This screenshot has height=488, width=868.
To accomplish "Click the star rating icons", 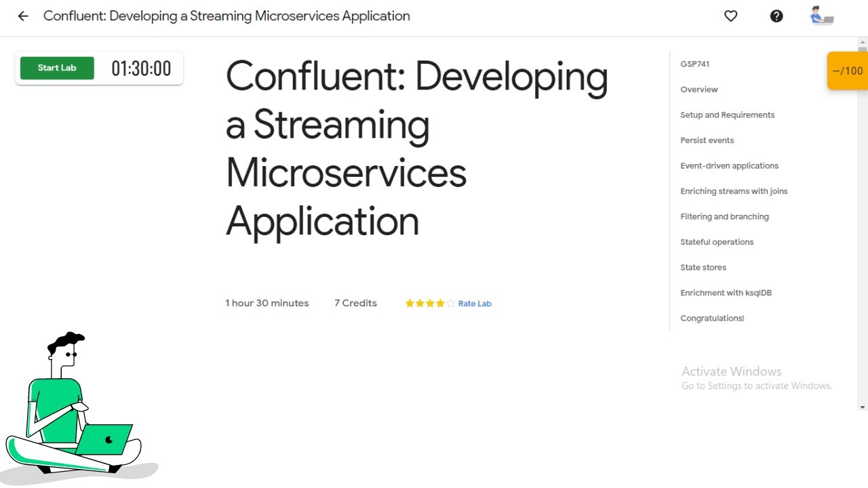I will tap(430, 304).
